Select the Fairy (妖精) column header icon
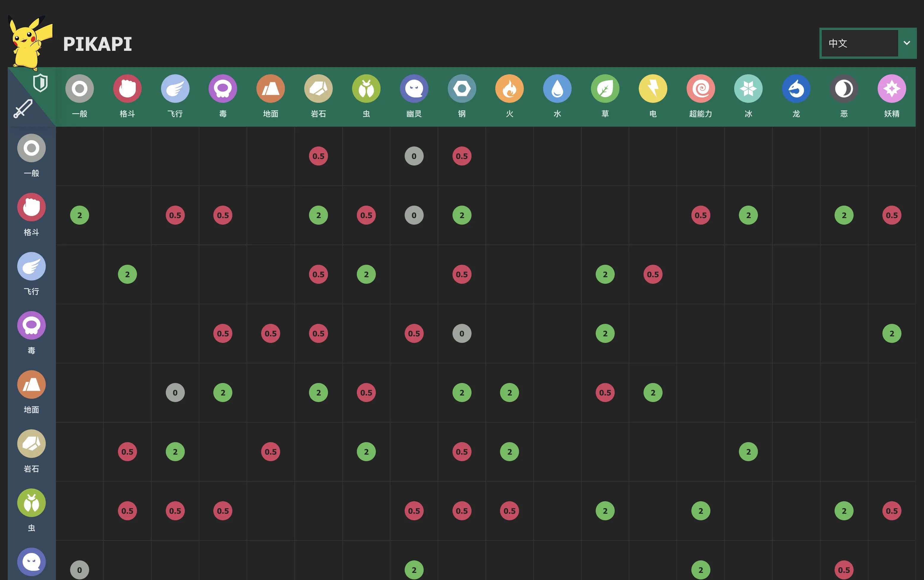The height and width of the screenshot is (580, 924). pos(892,89)
